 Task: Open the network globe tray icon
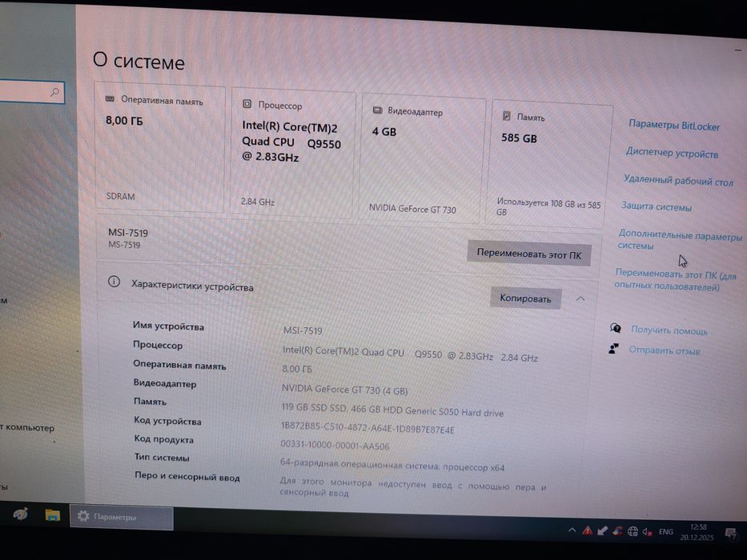(x=633, y=531)
